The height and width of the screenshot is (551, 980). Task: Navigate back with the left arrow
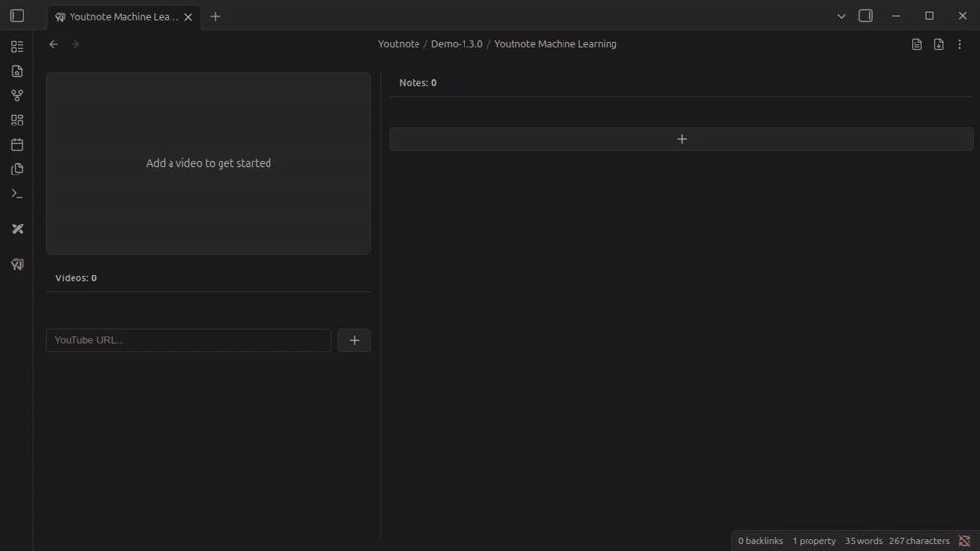(x=54, y=44)
